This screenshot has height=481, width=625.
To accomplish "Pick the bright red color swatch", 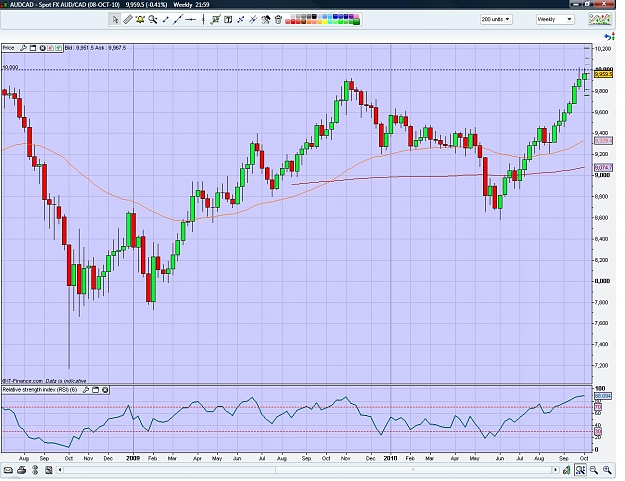I will click(293, 22).
